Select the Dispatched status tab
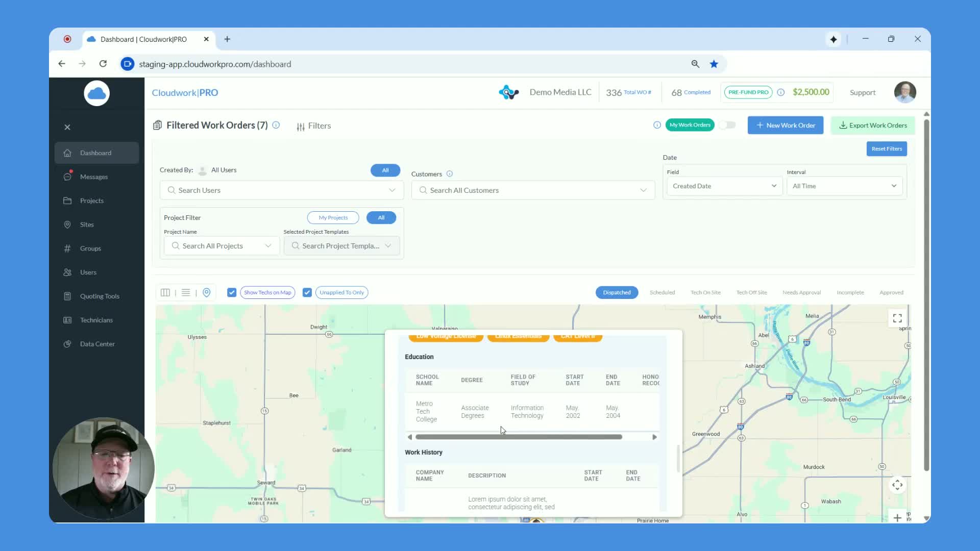 click(x=617, y=293)
